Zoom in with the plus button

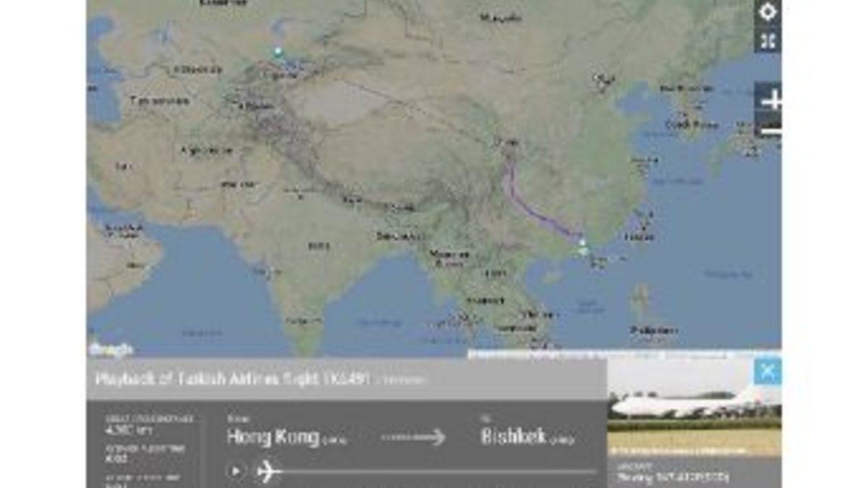(769, 100)
